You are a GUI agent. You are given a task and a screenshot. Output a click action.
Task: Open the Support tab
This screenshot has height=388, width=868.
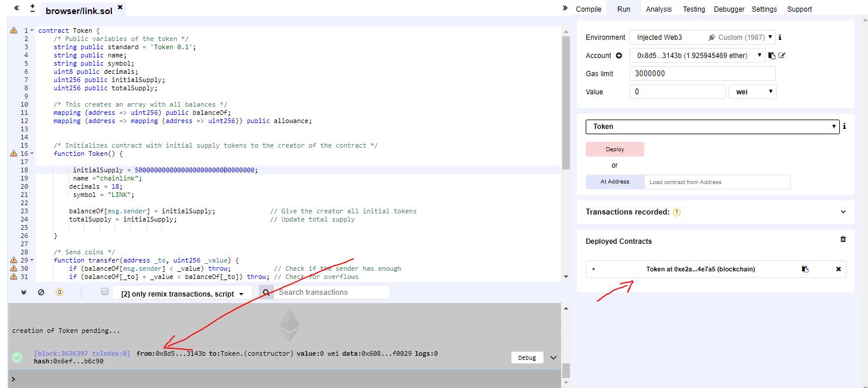[799, 9]
